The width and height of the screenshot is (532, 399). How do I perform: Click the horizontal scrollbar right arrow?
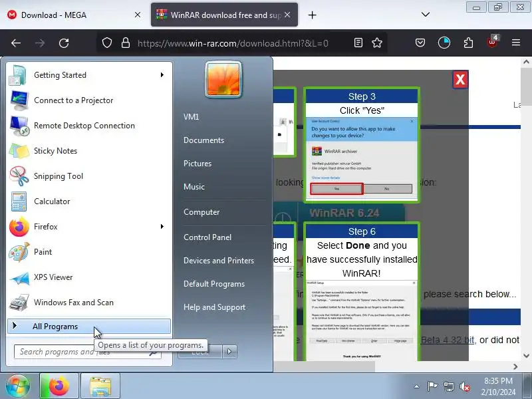[x=515, y=367]
